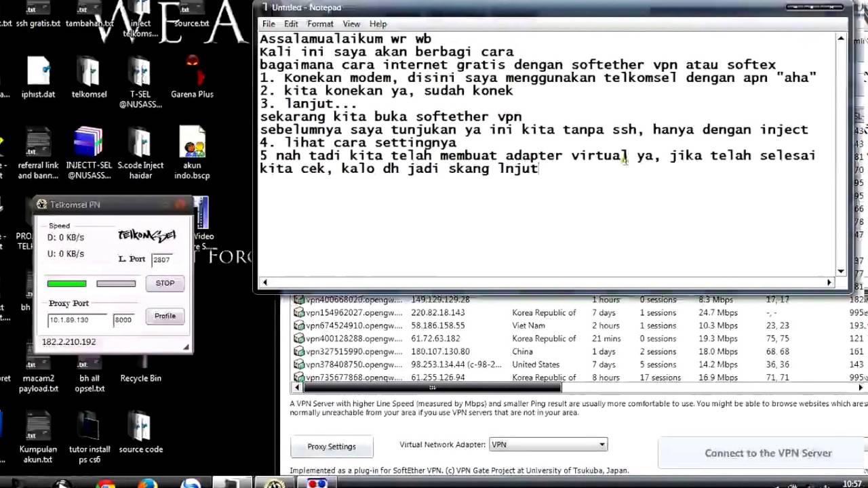Select the T-SEL @NUSASS folder icon
The height and width of the screenshot is (488, 868).
click(x=140, y=81)
